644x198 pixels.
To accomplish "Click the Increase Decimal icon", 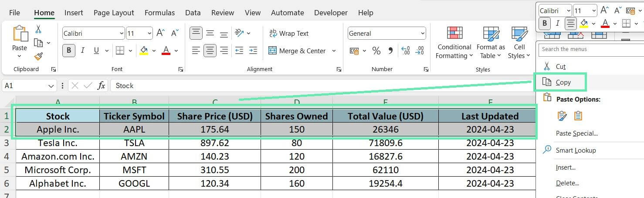I will pyautogui.click(x=405, y=51).
